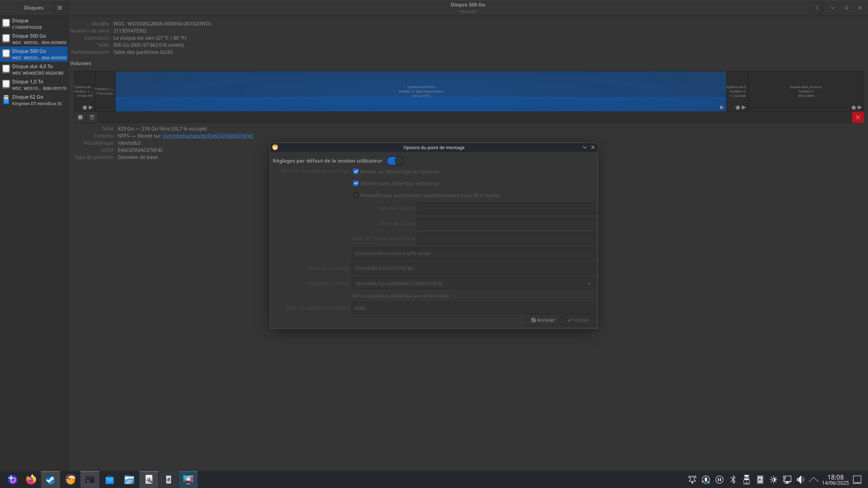Enable Nécessite une autorisation supplémentaire checkbox
Image resolution: width=868 pixels, height=488 pixels.
[x=356, y=195]
